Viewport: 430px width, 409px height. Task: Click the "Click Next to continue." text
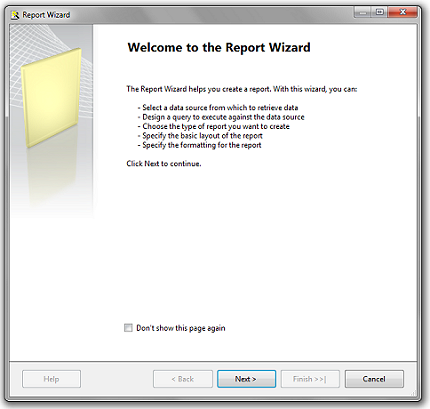point(164,164)
